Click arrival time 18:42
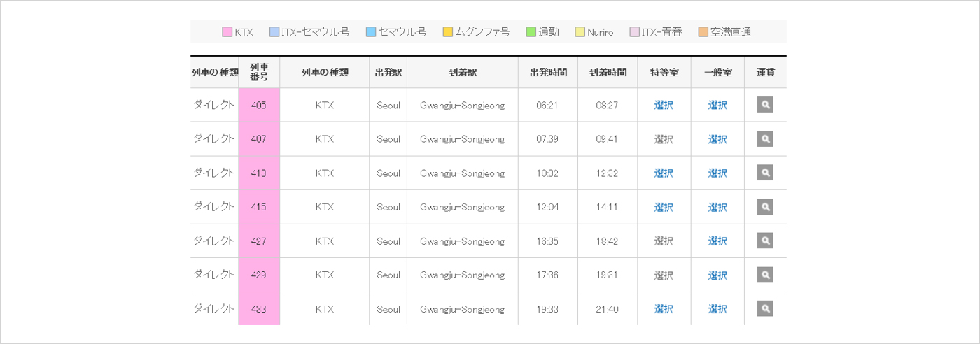Image resolution: width=980 pixels, height=344 pixels. point(607,241)
